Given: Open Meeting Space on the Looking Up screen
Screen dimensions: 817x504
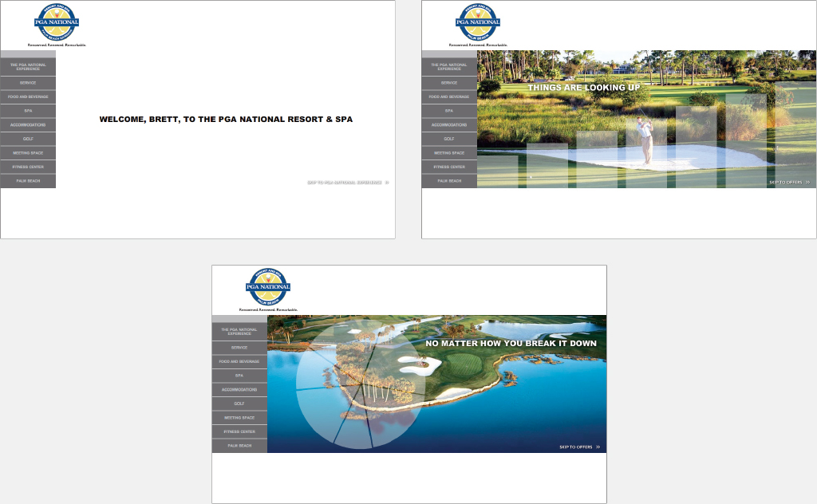Looking at the screenshot, I should point(449,153).
